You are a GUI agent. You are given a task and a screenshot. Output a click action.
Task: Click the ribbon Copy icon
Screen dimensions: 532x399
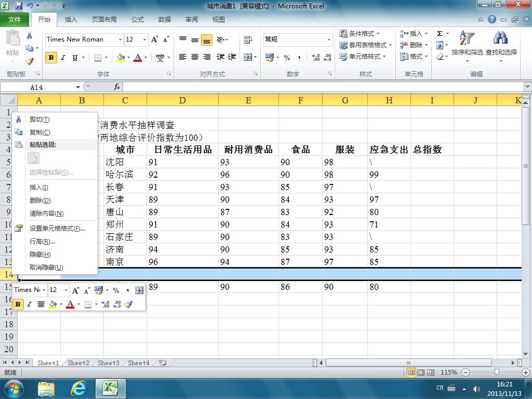30,48
